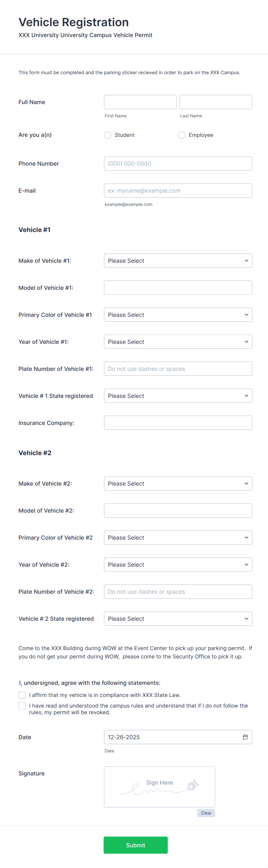Open the calendar icon on the Date field
Screen dimensions: 268x868
(x=246, y=737)
